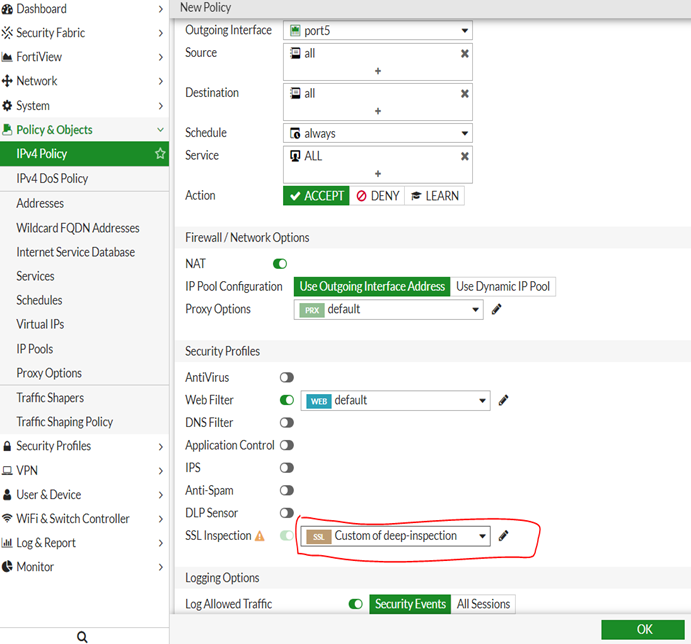Screen dimensions: 691x644
Task: Click the Policy & Objects icon
Action: [7, 130]
